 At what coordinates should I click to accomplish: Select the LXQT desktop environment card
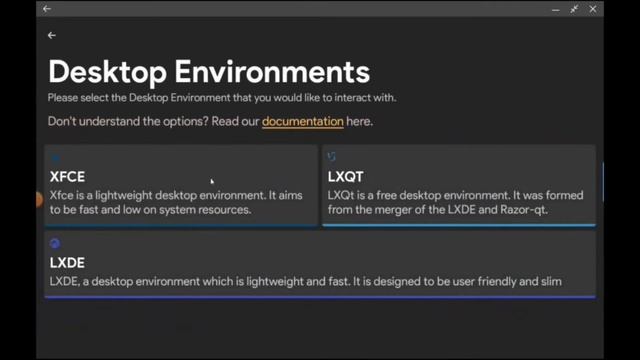(x=459, y=185)
